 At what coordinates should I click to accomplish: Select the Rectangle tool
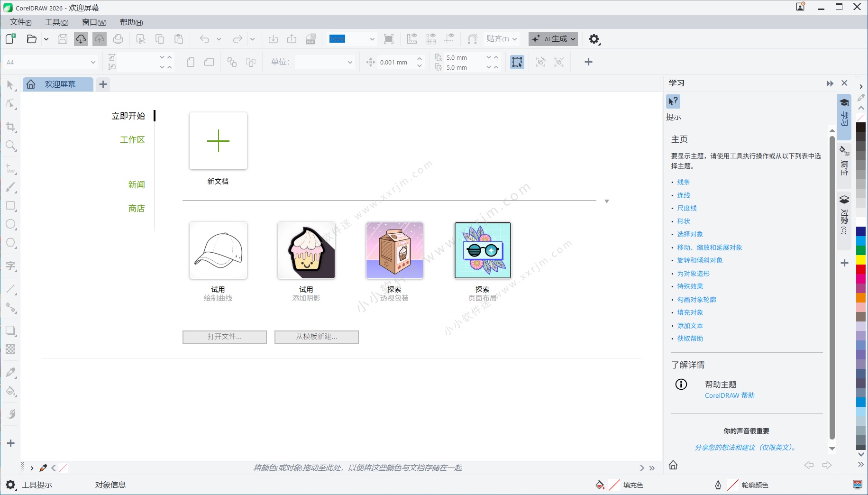click(x=10, y=205)
